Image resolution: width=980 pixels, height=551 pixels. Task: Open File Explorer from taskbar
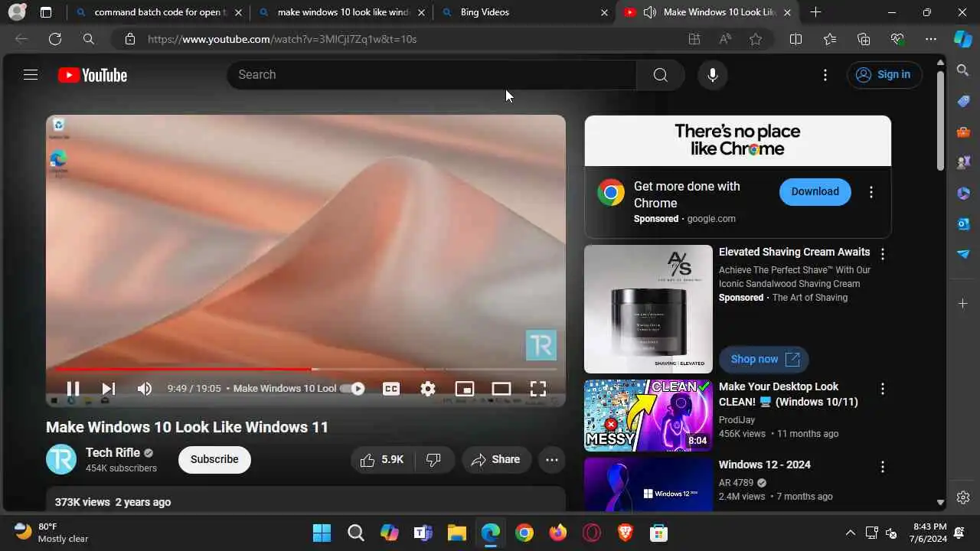457,533
